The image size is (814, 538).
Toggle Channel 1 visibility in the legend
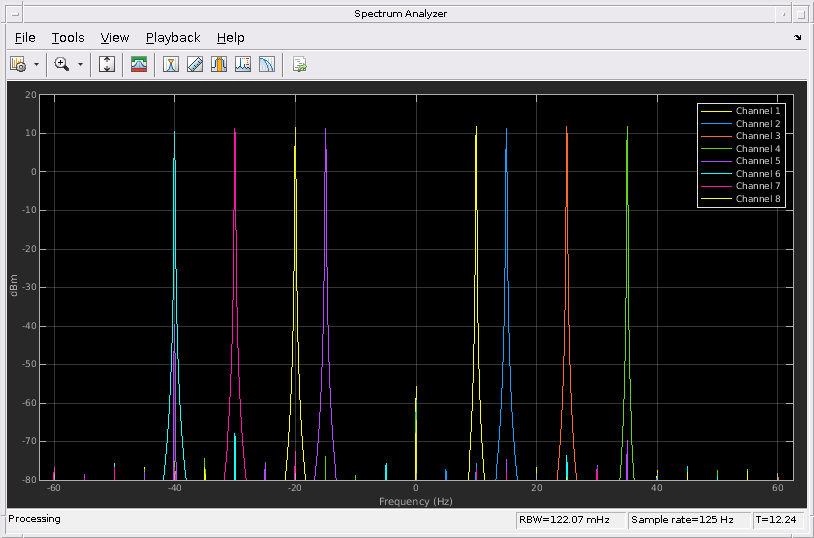point(758,111)
